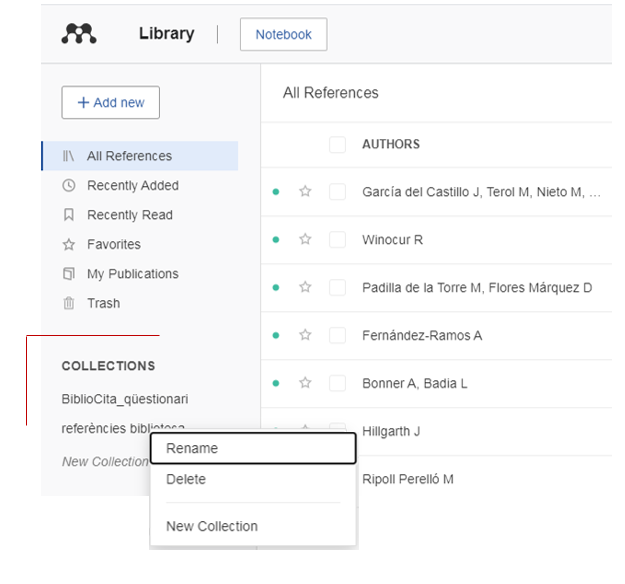This screenshot has height=584, width=625.
Task: Favorite the García del Castillo J reference star
Action: (305, 191)
